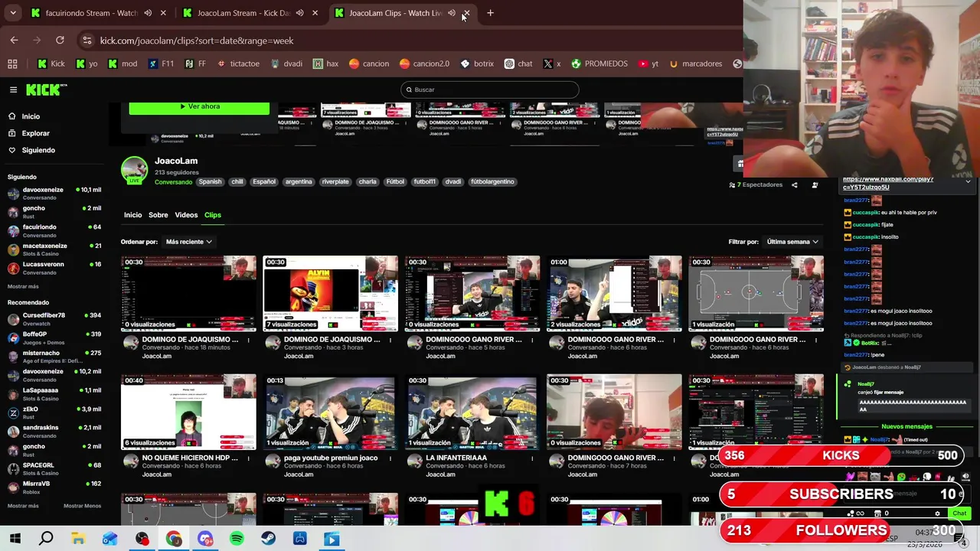Click Mostrar Menos under Recomendado
Viewport: 980px width, 551px height.
[82, 506]
